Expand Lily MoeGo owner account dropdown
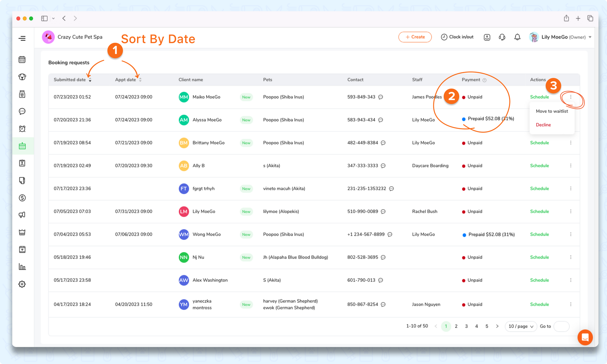The width and height of the screenshot is (607, 364). 590,37
